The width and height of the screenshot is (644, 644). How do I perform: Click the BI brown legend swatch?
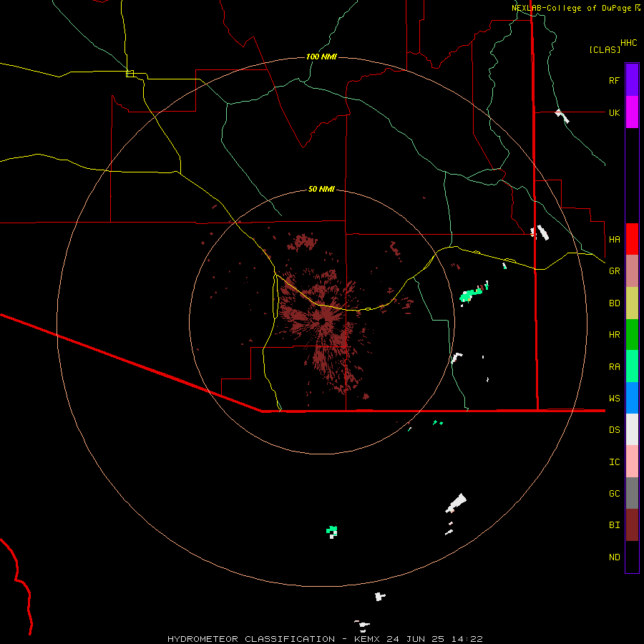[x=632, y=525]
